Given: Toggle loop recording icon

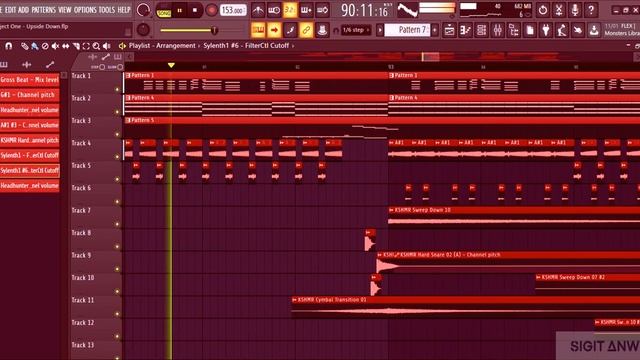Looking at the screenshot, I should [322, 10].
